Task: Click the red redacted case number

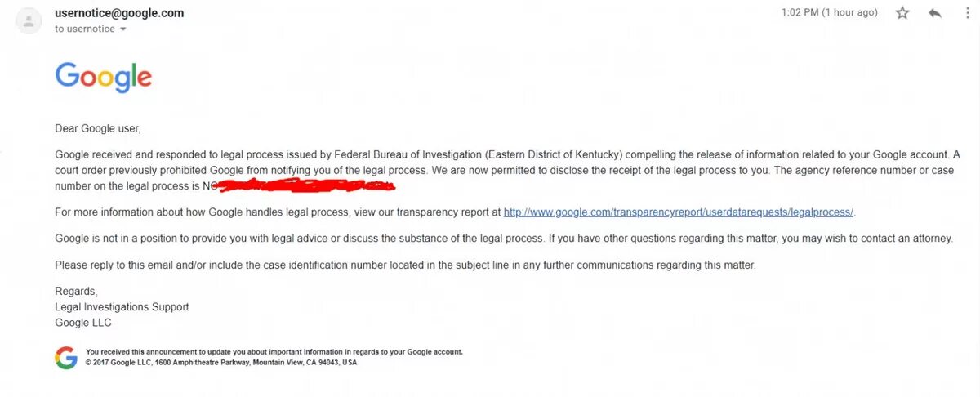Action: click(304, 185)
